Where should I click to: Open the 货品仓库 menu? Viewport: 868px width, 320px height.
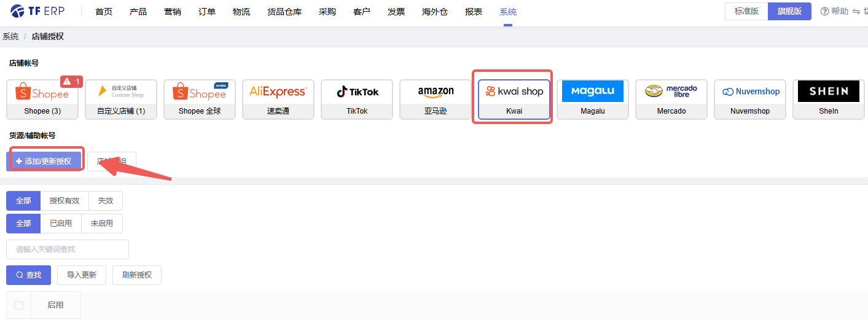tap(284, 12)
